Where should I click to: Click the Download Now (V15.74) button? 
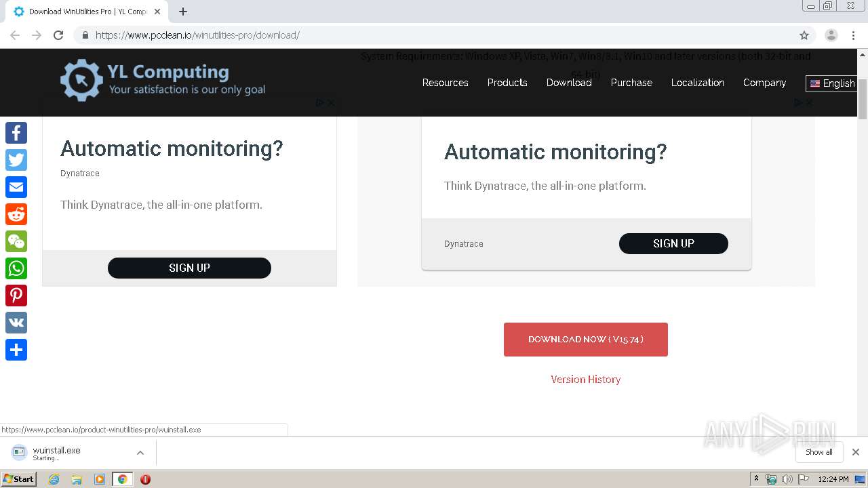[x=586, y=340]
